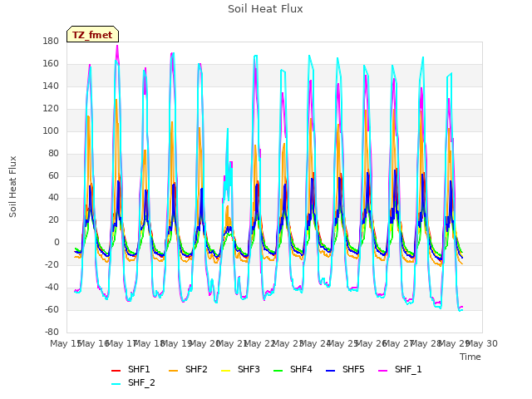532x399 pixels.
Task: Toggle the SHF_1 legend label
Action: (408, 369)
